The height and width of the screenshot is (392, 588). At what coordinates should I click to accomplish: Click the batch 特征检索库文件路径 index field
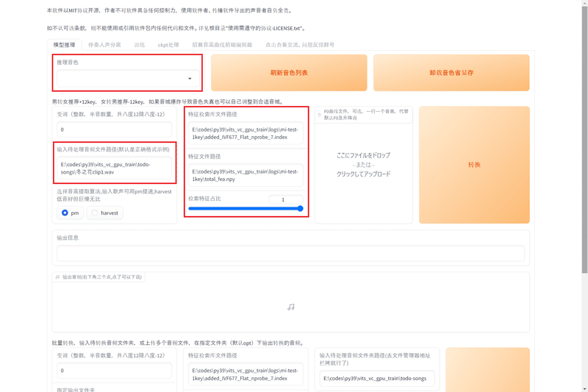click(245, 374)
